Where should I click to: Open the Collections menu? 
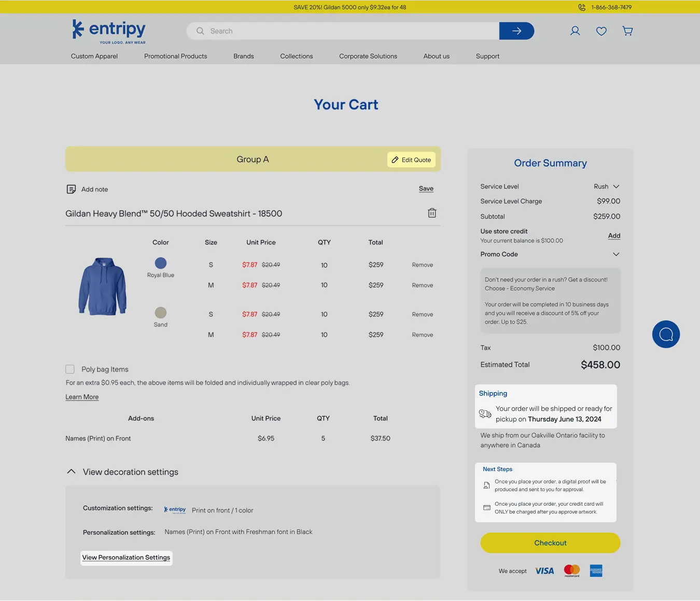[x=297, y=56]
